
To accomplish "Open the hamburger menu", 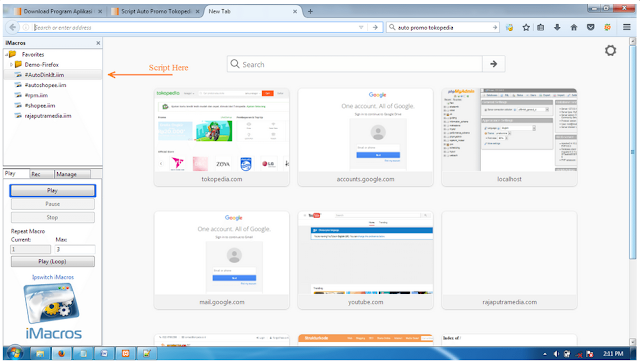I will (627, 27).
